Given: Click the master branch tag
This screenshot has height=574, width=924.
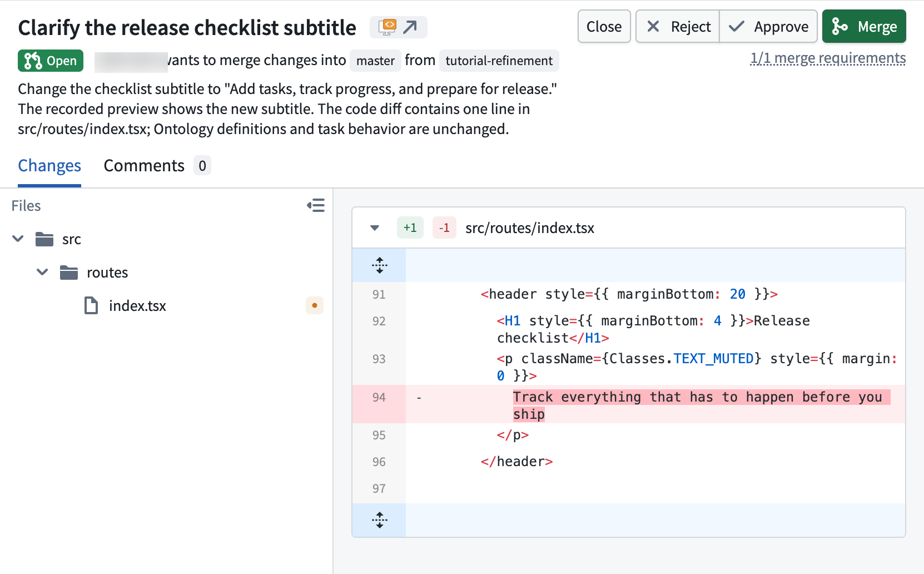Looking at the screenshot, I should 375,61.
